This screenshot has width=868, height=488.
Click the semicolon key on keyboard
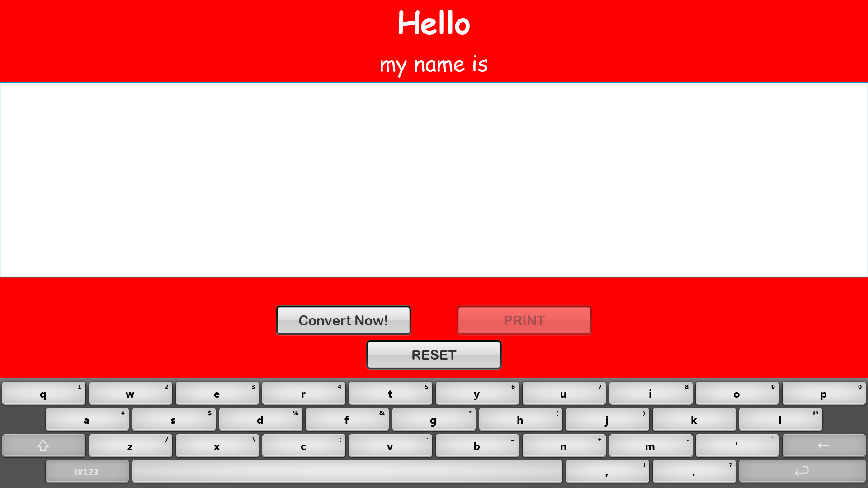coord(303,446)
